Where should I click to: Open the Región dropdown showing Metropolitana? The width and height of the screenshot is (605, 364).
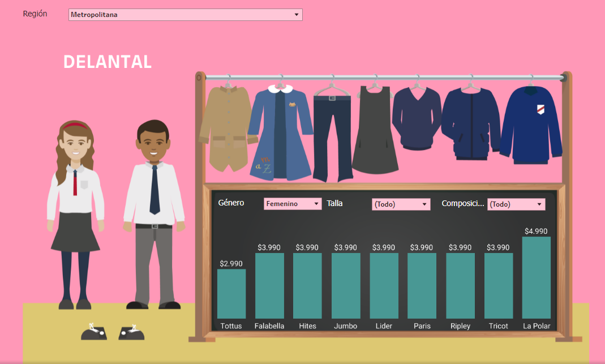(186, 15)
